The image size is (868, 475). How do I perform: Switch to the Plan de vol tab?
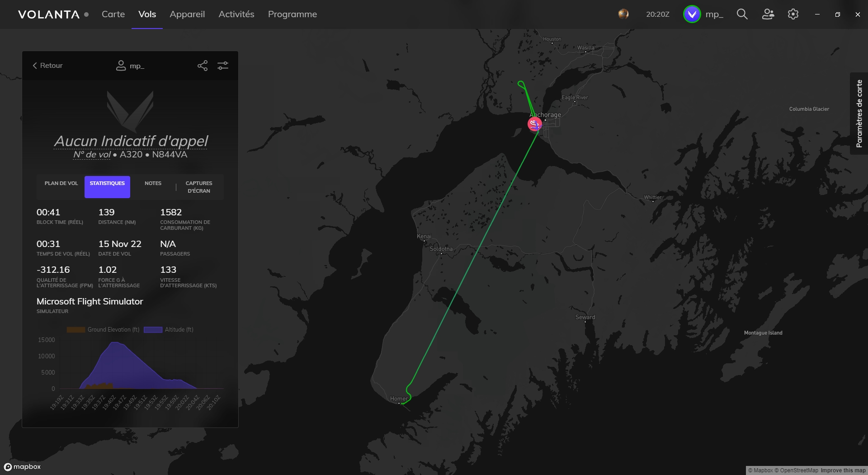(61, 184)
